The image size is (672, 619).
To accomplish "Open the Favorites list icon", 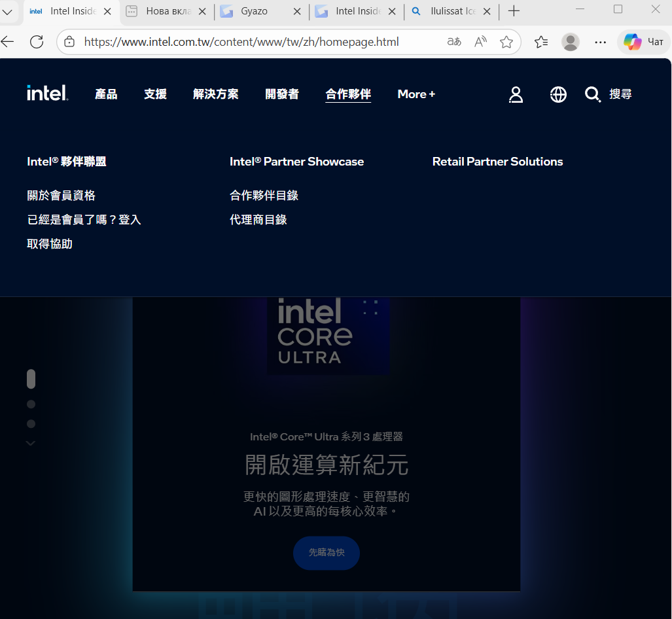I will [541, 42].
